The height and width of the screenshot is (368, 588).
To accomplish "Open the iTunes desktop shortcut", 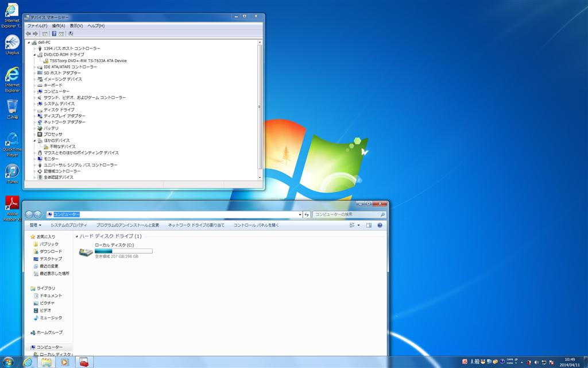I will [12, 174].
